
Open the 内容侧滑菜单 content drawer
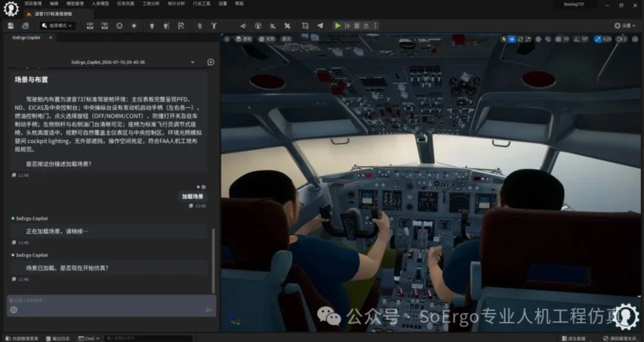coord(22,338)
